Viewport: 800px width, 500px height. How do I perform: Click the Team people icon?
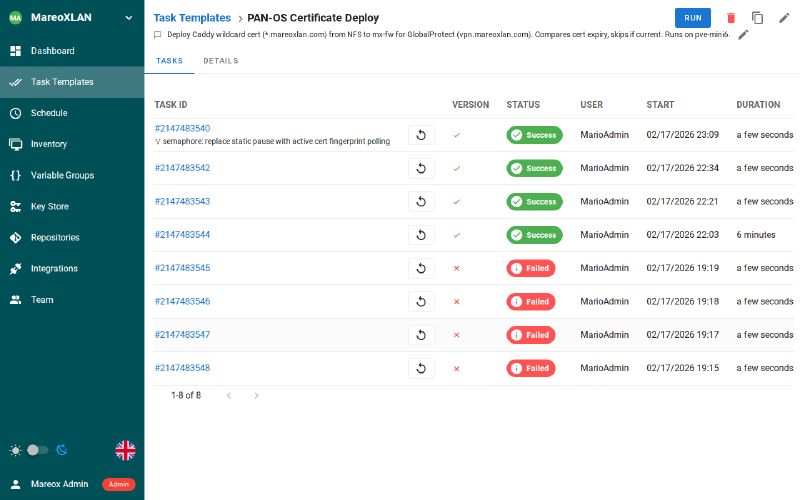[x=16, y=300]
